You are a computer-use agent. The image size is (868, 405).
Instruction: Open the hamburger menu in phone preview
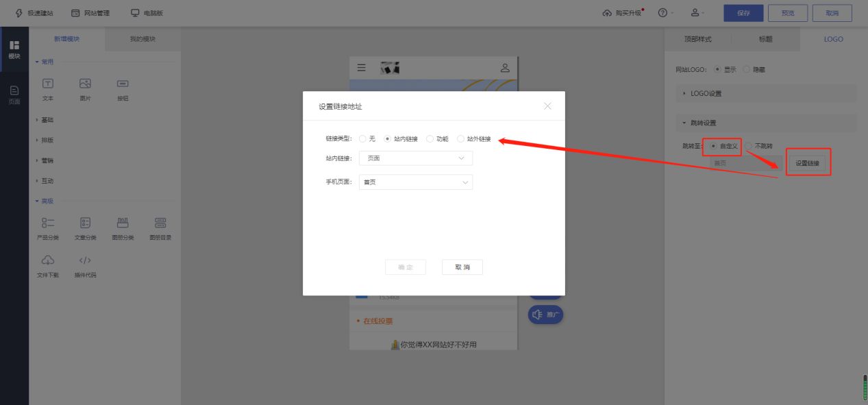tap(362, 68)
